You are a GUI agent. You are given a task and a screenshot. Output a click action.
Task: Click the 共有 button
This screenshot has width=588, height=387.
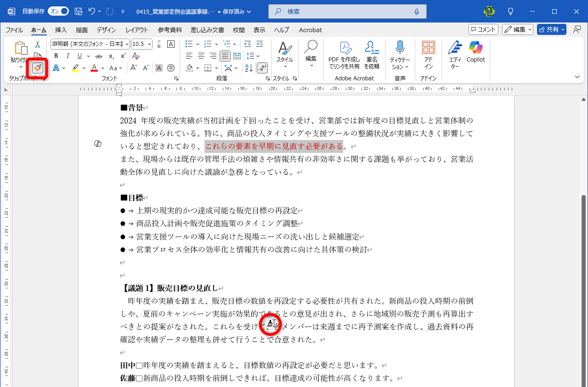click(551, 29)
